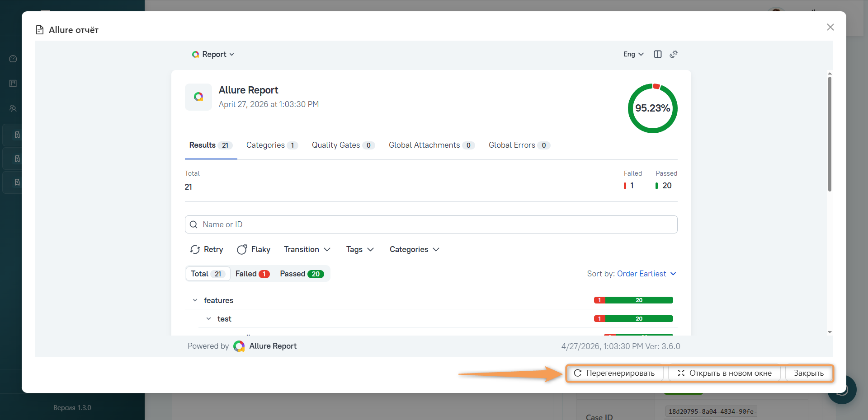The image size is (868, 420).
Task: Collapse the features tree group
Action: tap(195, 300)
